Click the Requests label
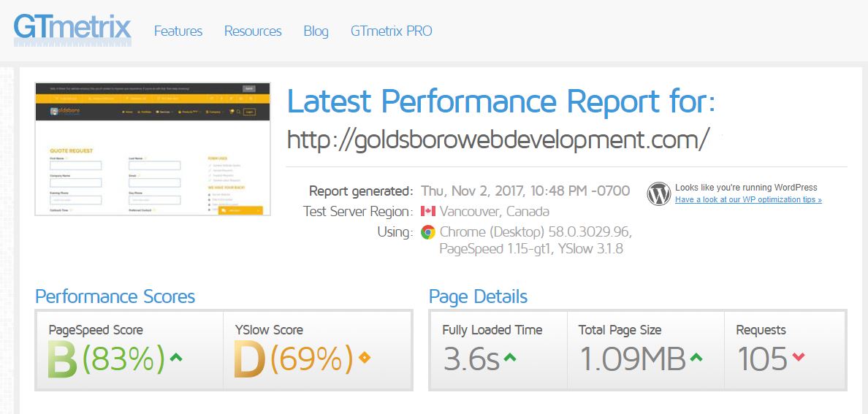The image size is (868, 414). pos(761,331)
